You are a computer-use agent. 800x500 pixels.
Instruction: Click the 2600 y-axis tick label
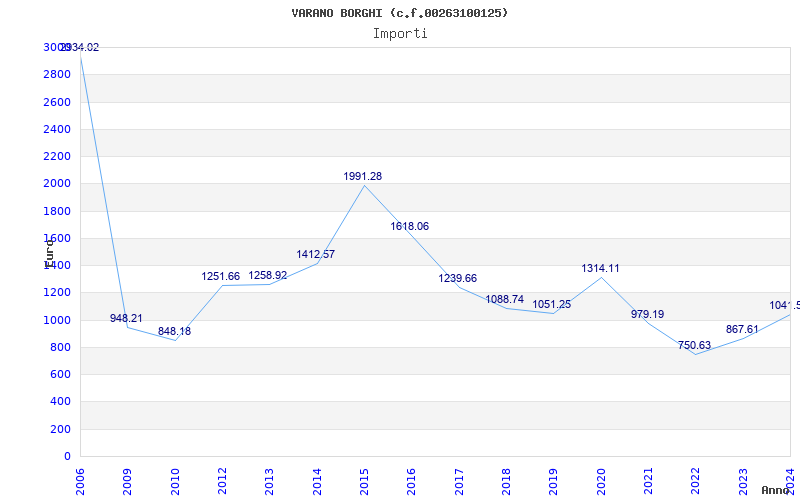[x=57, y=102]
